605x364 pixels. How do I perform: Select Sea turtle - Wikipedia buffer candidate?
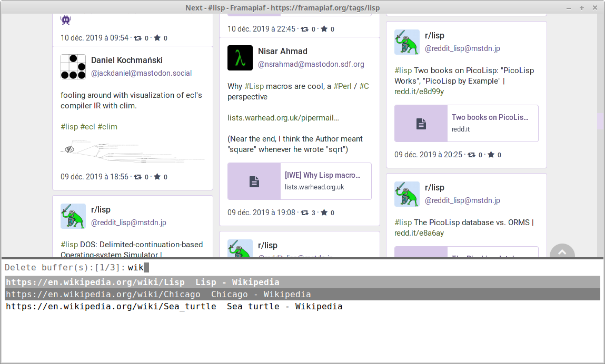point(302,307)
